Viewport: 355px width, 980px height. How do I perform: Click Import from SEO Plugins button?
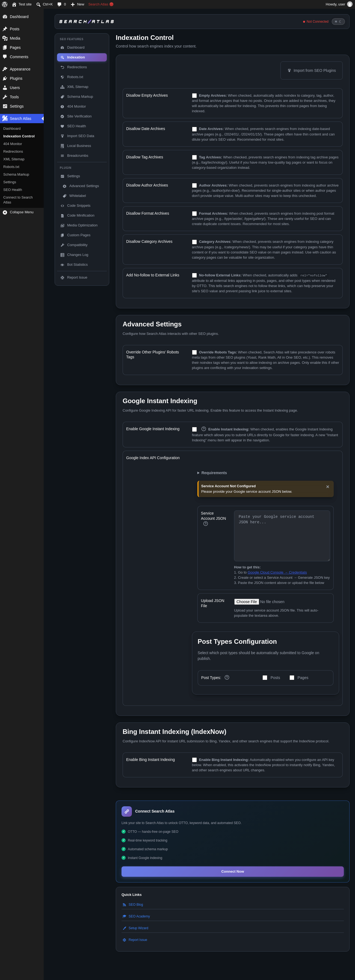(x=312, y=71)
